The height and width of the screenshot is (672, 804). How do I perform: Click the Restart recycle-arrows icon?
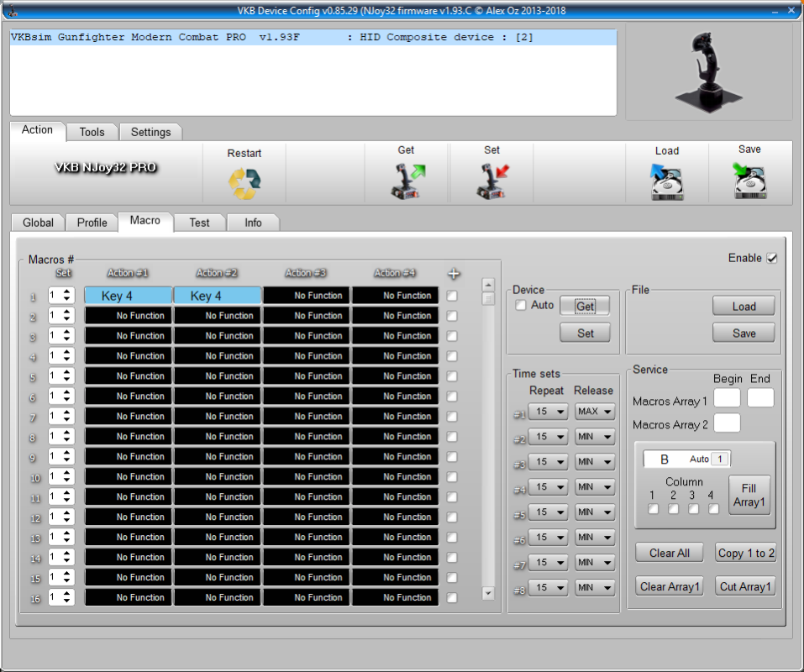coord(244,183)
